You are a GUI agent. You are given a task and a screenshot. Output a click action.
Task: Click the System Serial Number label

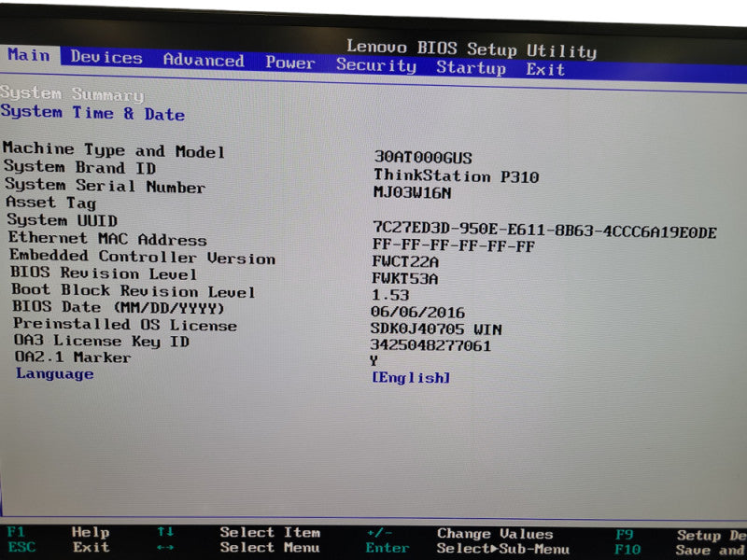tap(106, 185)
